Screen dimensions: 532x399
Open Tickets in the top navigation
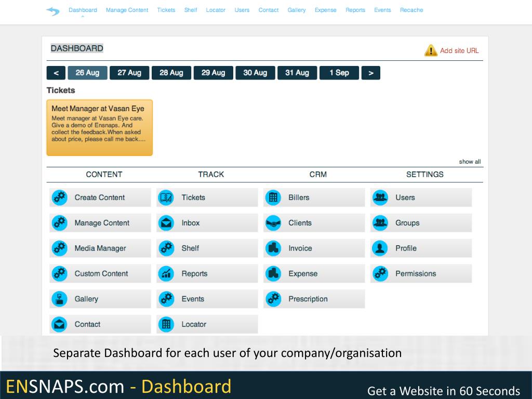[x=166, y=10]
